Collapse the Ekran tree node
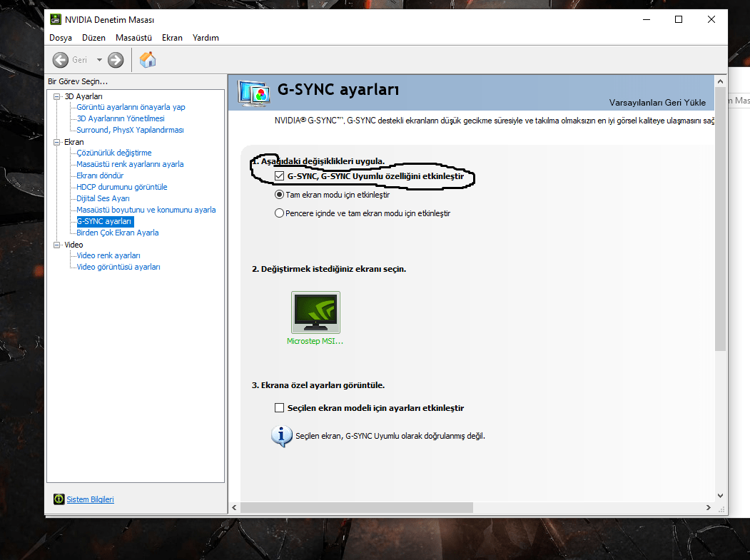Viewport: 750px width, 560px height. pyautogui.click(x=57, y=142)
